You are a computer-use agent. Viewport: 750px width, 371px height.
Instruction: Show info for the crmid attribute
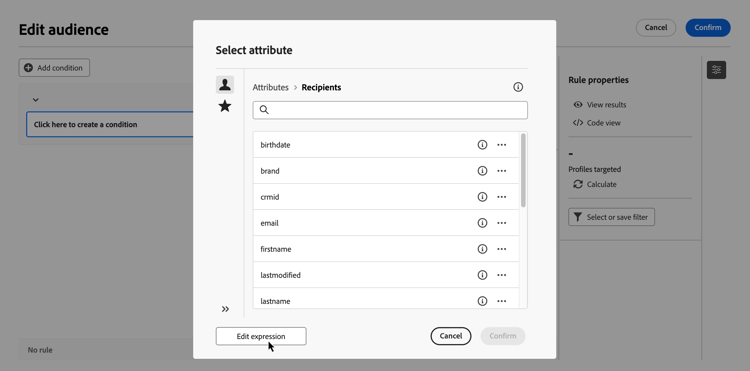tap(482, 197)
